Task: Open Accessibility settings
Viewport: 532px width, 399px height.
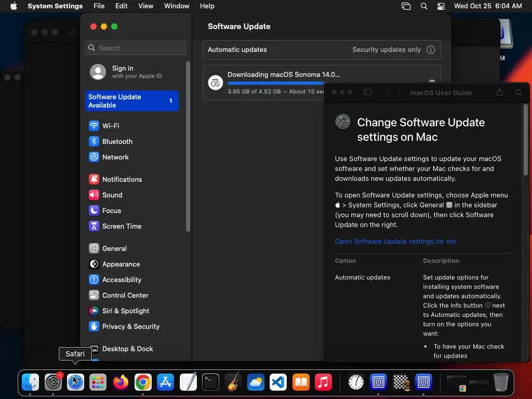Action: coord(115,280)
